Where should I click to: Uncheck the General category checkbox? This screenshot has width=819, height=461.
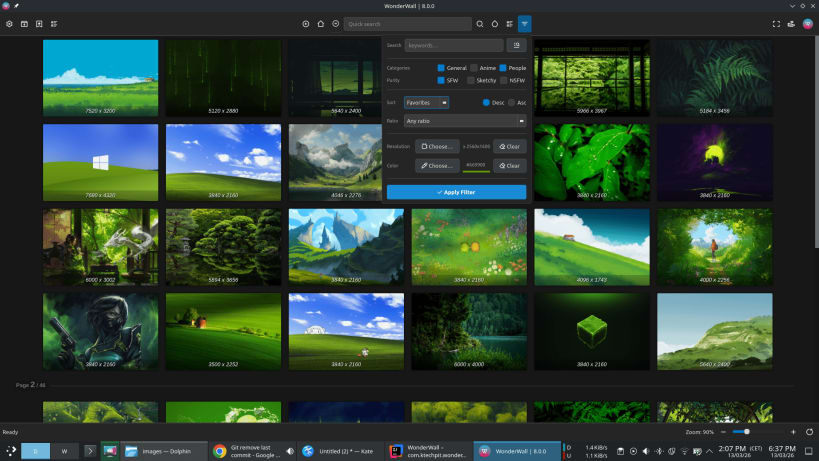click(441, 68)
